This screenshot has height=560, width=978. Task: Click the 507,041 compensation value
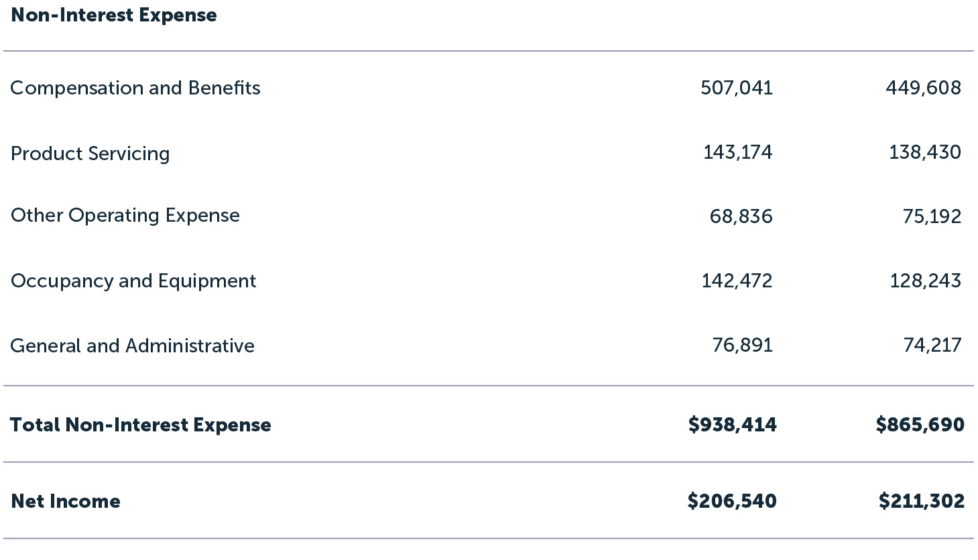pos(737,88)
